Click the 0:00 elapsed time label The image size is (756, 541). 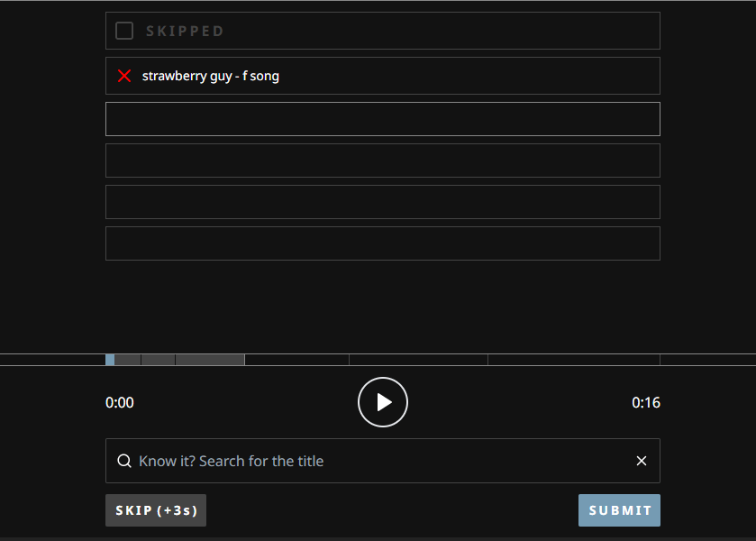[120, 402]
